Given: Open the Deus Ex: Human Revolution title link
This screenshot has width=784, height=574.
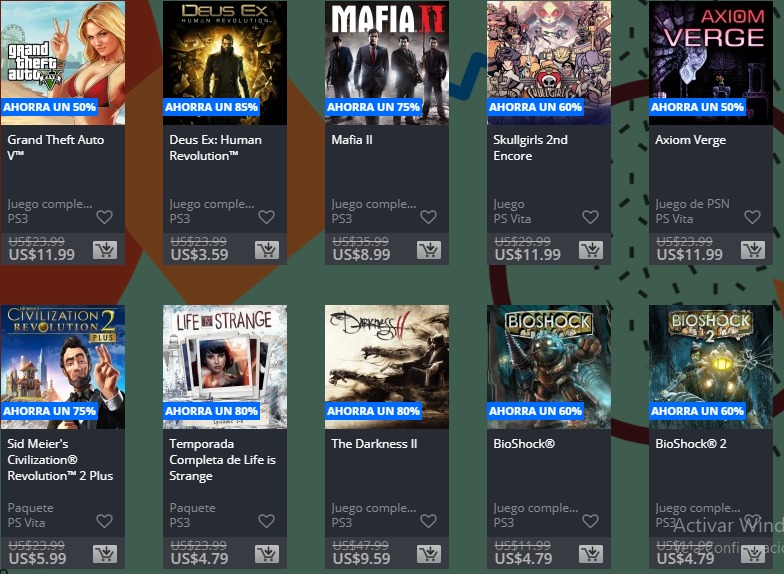Looking at the screenshot, I should (x=216, y=148).
